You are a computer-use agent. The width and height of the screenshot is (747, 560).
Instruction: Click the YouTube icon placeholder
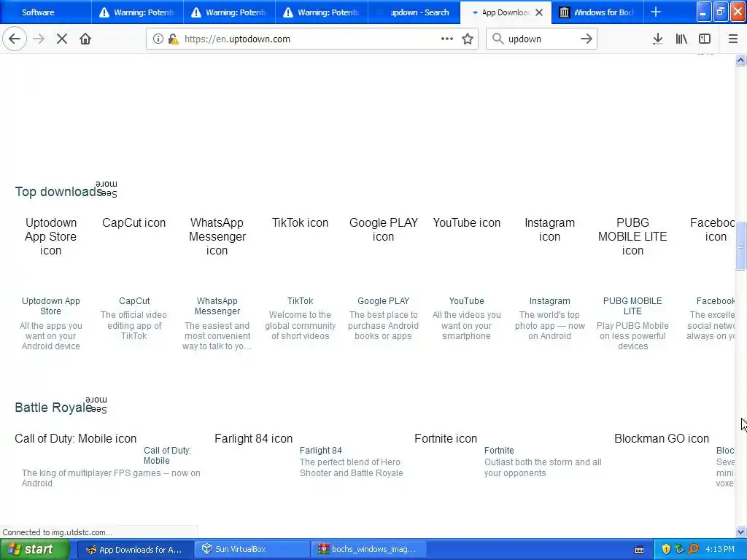pyautogui.click(x=466, y=222)
